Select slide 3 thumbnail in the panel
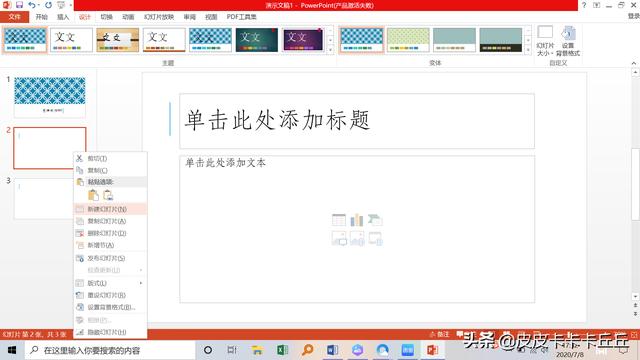 tap(44, 199)
